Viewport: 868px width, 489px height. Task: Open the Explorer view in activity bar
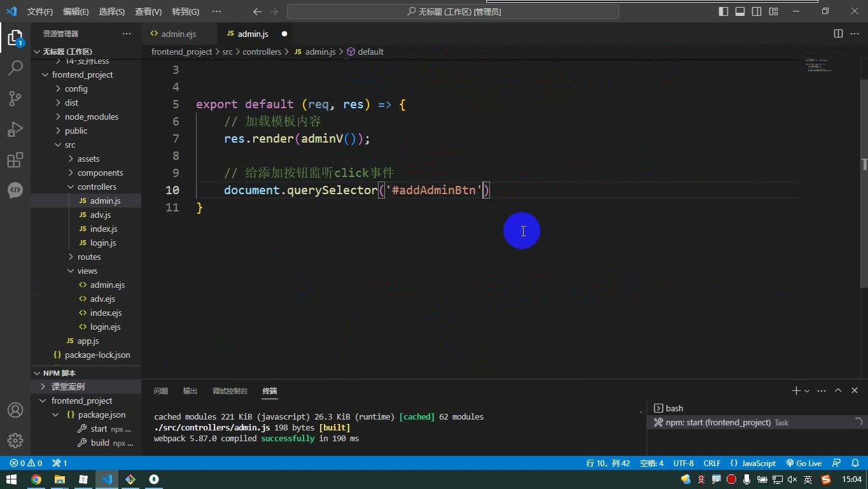pyautogui.click(x=15, y=38)
